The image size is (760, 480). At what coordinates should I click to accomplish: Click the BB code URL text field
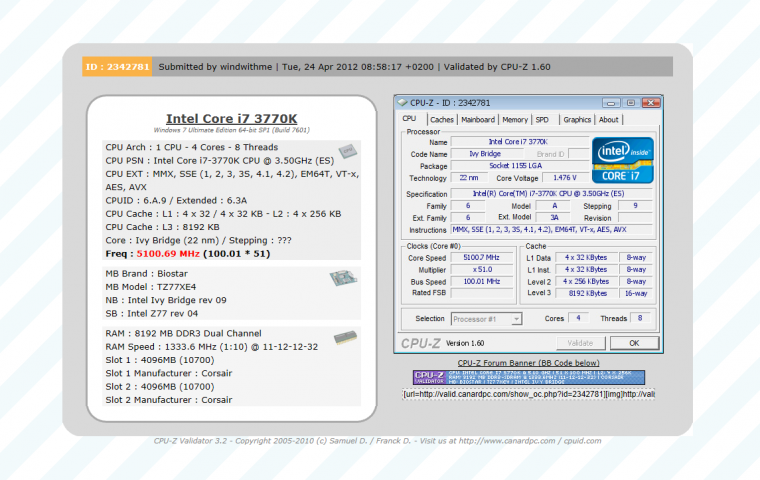tap(528, 394)
